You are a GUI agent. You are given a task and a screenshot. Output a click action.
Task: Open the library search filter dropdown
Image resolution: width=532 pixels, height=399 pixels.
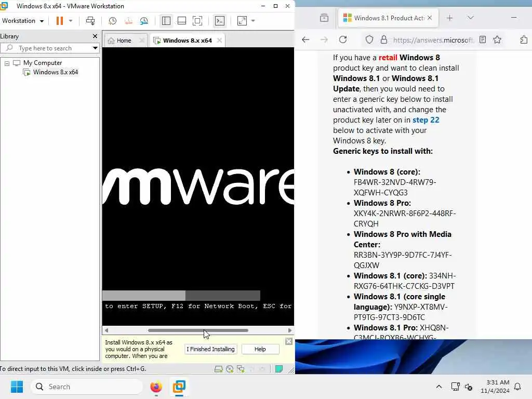point(96,48)
